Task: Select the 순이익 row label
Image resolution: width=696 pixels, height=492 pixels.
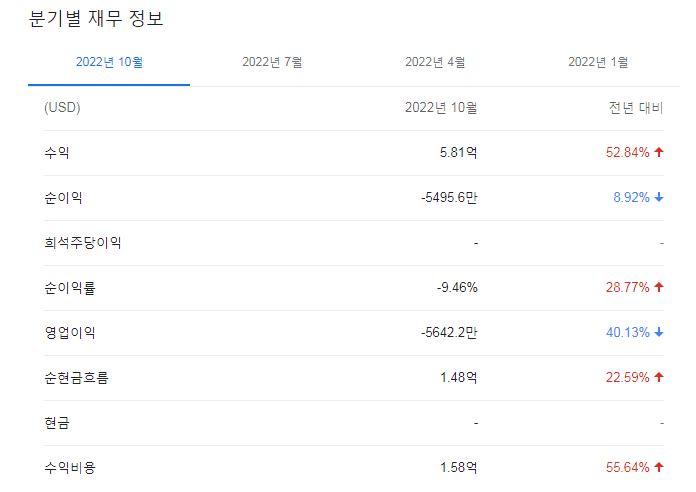Action: (x=63, y=198)
